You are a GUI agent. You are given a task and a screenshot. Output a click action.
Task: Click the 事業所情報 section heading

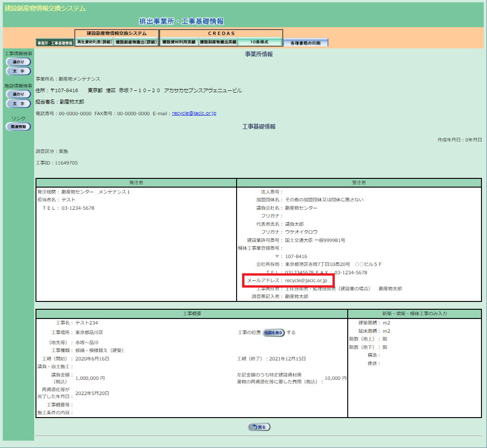[259, 54]
